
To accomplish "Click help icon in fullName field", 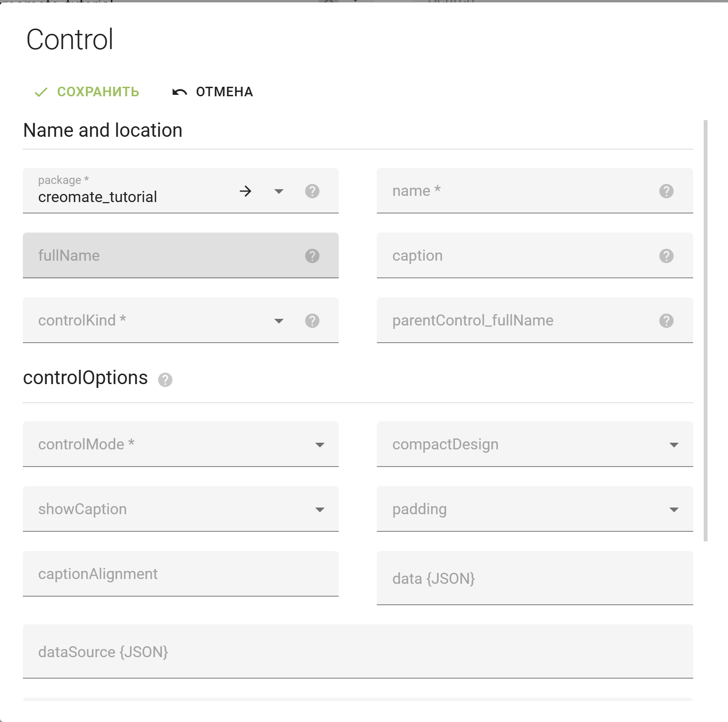I will tap(312, 256).
